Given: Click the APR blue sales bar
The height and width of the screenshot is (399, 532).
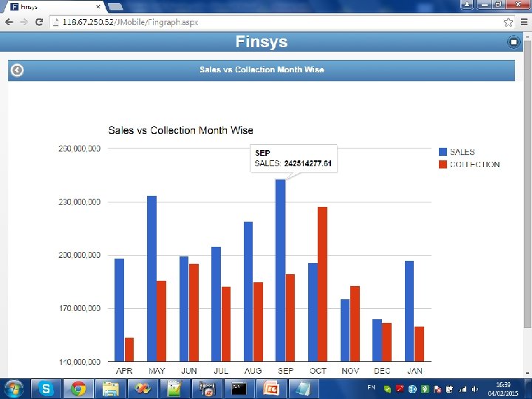Looking at the screenshot, I should pyautogui.click(x=120, y=310).
